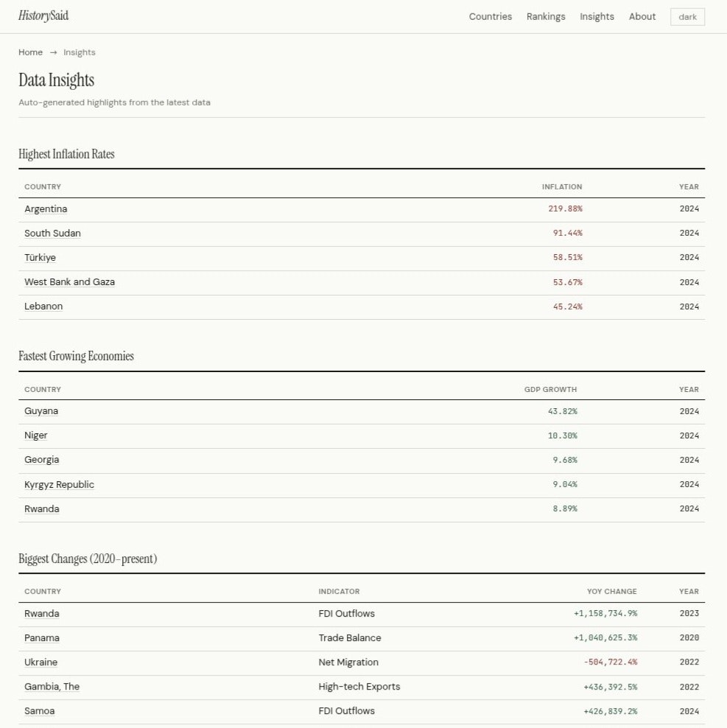
Task: Open Lebanon's inflation record
Action: pos(43,306)
